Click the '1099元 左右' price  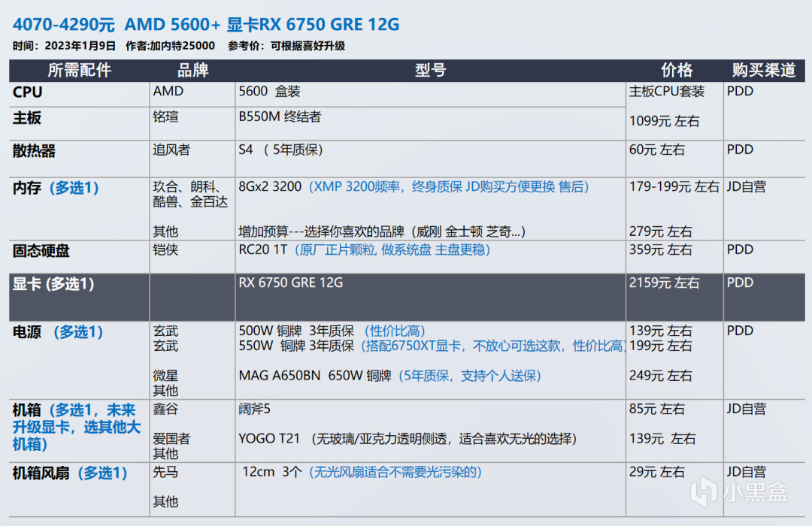(664, 121)
